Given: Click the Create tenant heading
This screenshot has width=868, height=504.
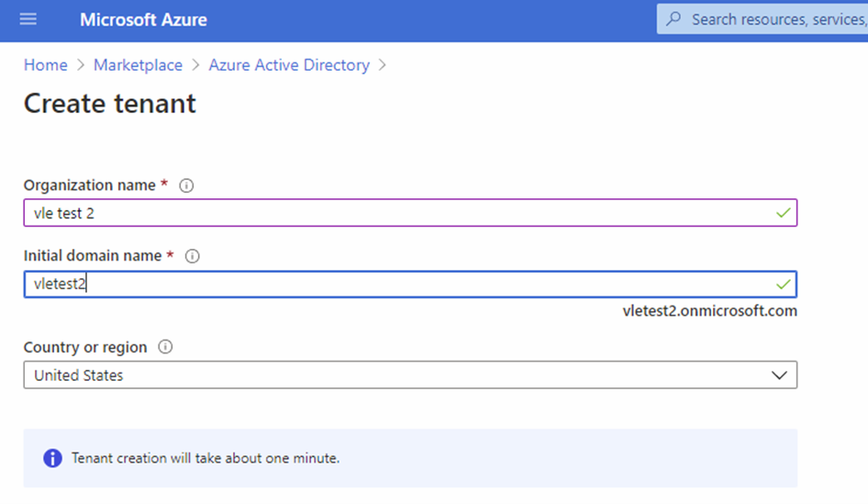Looking at the screenshot, I should pyautogui.click(x=110, y=104).
